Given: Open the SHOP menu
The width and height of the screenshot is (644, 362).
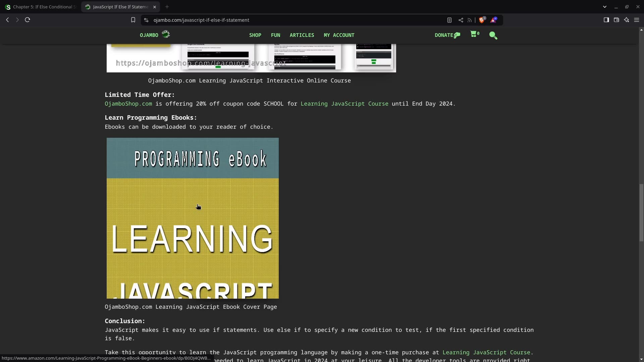Looking at the screenshot, I should point(255,35).
